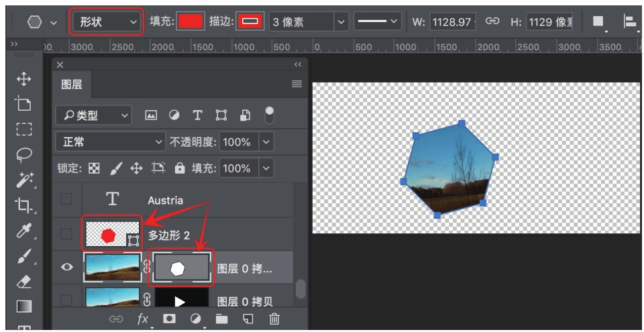Toggle layer filtering switch

[x=270, y=115]
